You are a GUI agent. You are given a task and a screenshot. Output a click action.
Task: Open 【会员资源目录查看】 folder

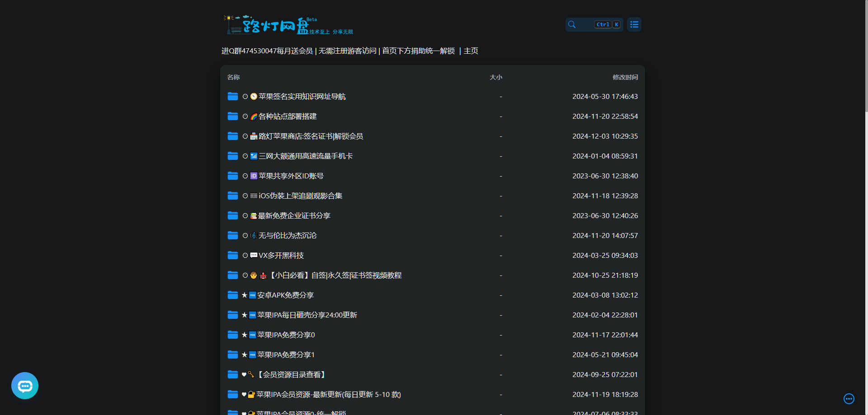click(x=433, y=374)
